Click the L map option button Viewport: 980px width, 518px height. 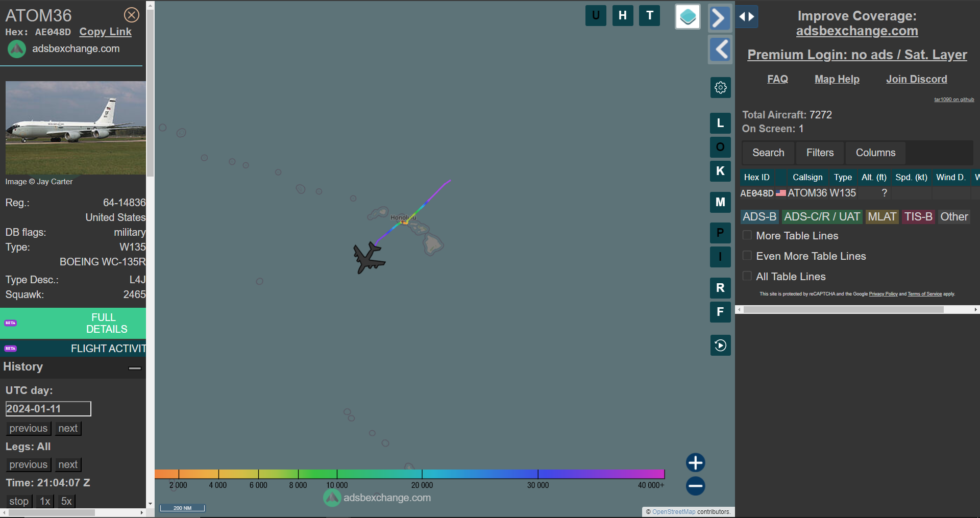coord(720,123)
